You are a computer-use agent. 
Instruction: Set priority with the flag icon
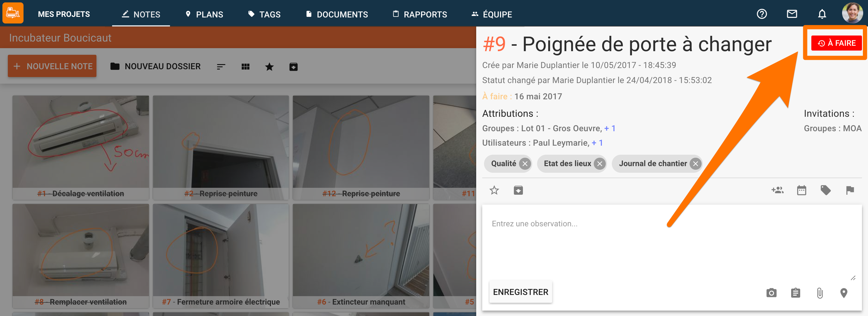pos(850,190)
